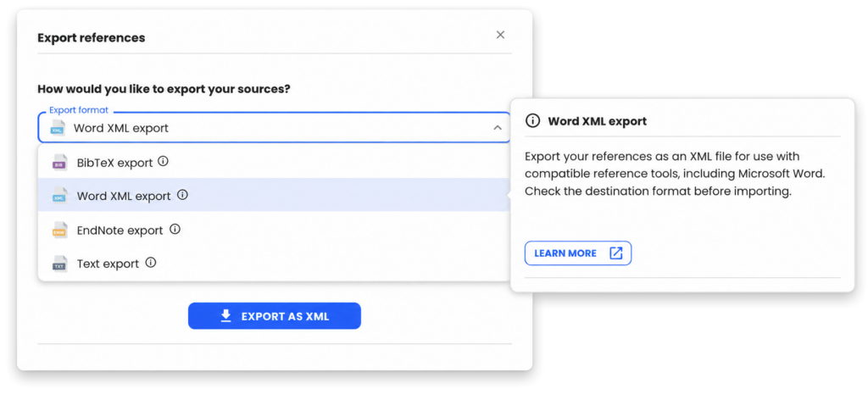Click 'How would you like to export your sources?'

click(164, 88)
